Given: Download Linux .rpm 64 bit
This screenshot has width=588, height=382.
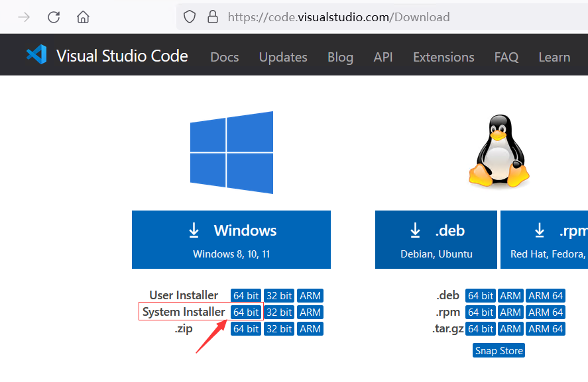Looking at the screenshot, I should point(481,312).
